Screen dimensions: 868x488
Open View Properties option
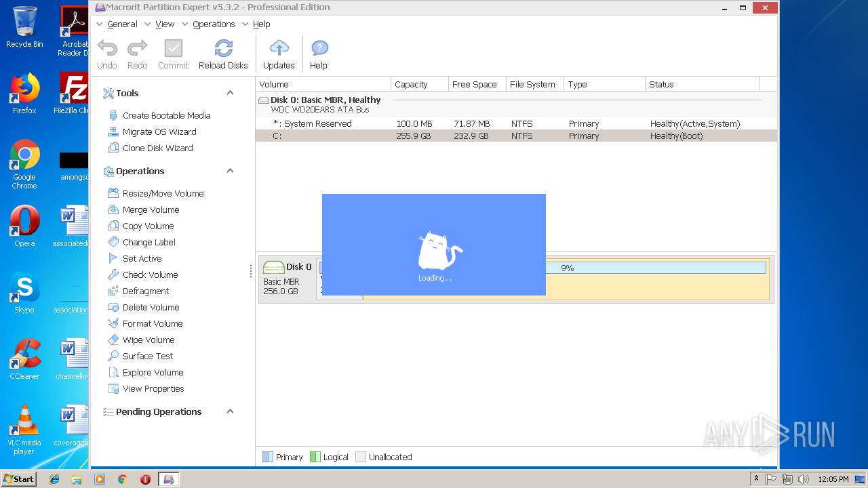[153, 388]
